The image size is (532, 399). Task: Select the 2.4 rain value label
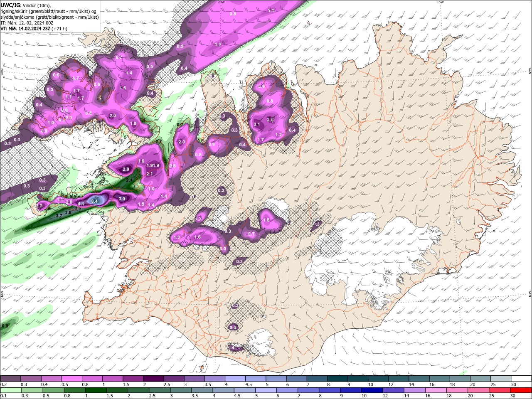[129, 180]
